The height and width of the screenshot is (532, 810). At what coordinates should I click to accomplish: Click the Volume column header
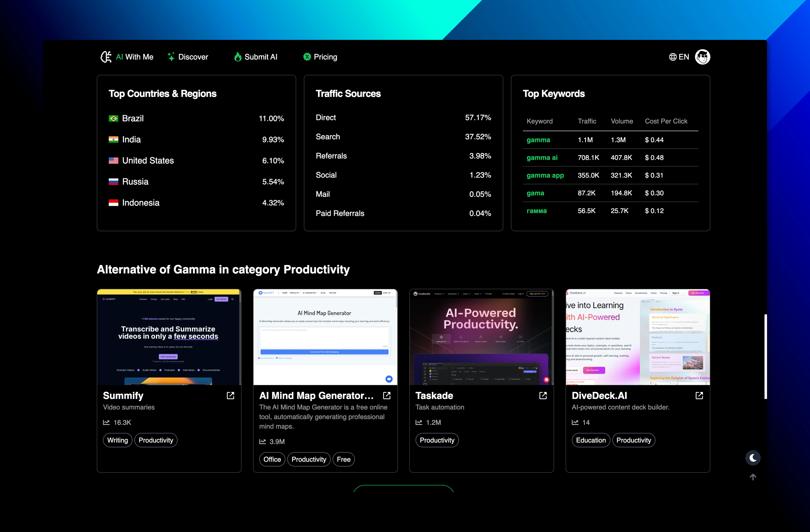click(x=622, y=121)
